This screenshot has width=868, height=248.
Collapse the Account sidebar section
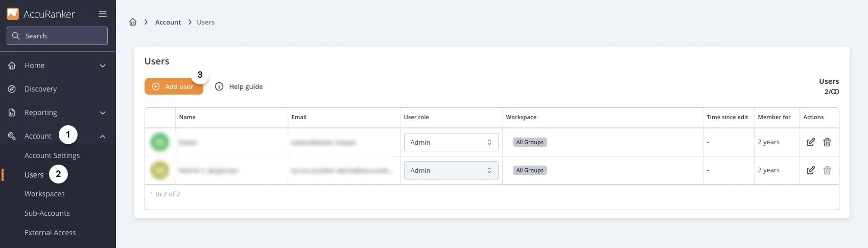coord(103,136)
